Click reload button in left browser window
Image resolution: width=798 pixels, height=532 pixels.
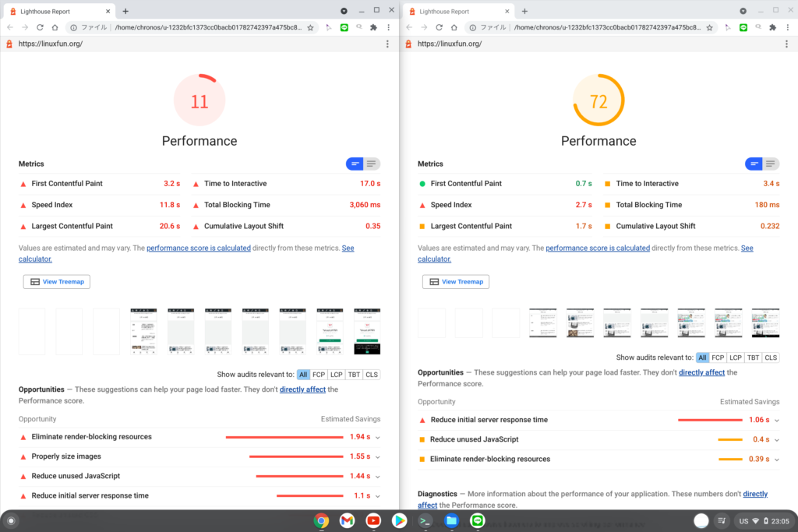[40, 27]
